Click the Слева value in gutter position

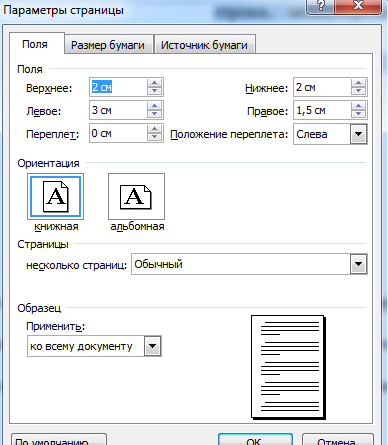point(312,134)
